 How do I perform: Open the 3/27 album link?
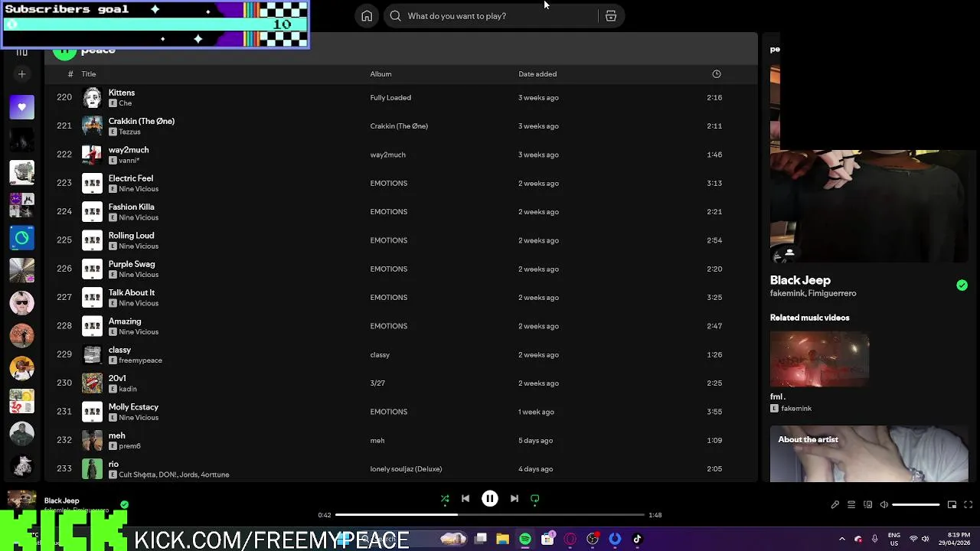click(x=377, y=383)
